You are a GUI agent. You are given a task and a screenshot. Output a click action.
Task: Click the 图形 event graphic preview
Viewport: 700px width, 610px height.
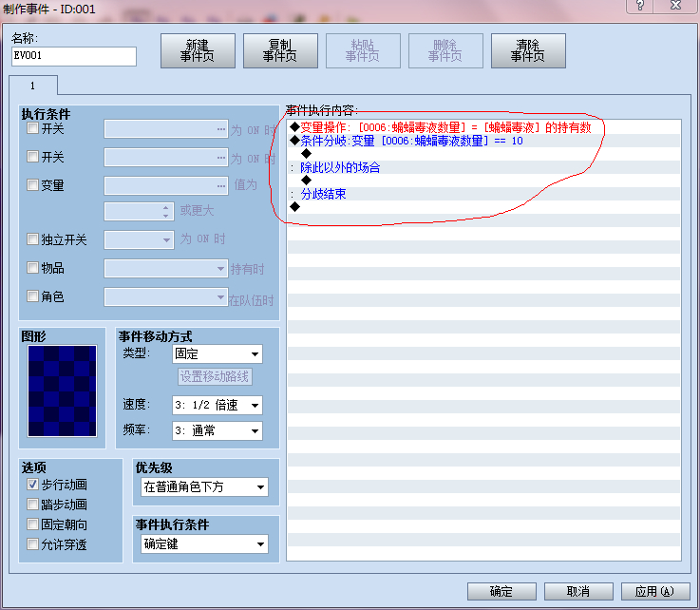pyautogui.click(x=62, y=391)
